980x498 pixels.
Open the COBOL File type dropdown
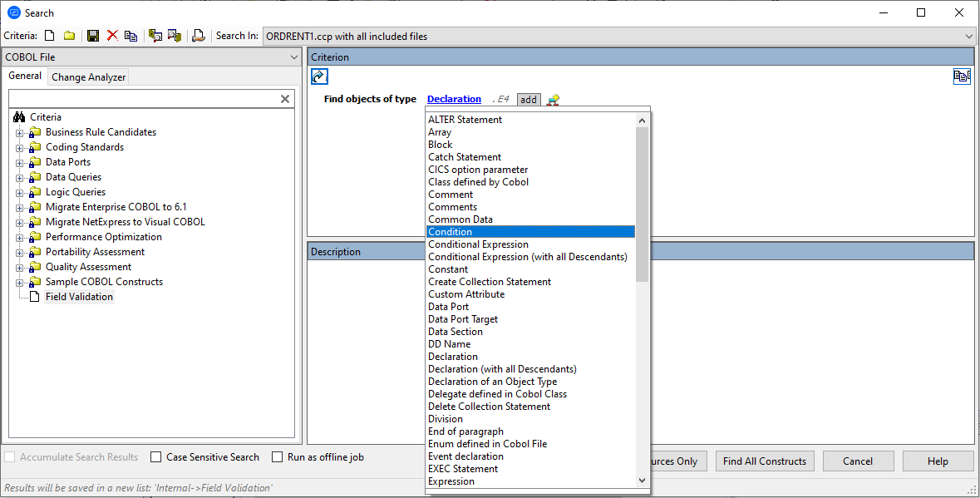click(x=293, y=57)
